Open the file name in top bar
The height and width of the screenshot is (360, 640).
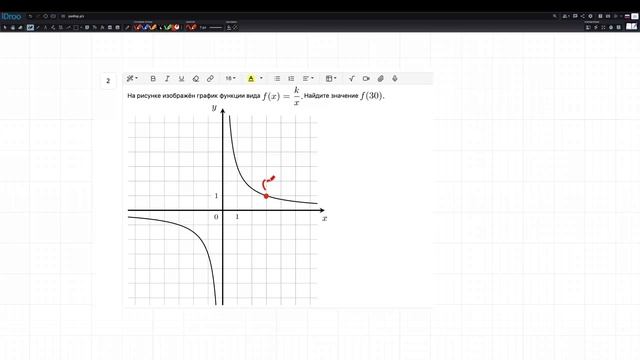76,16
